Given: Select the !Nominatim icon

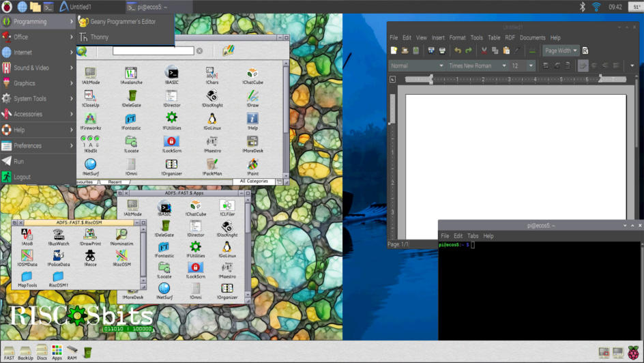Looking at the screenshot, I should pyautogui.click(x=121, y=237).
